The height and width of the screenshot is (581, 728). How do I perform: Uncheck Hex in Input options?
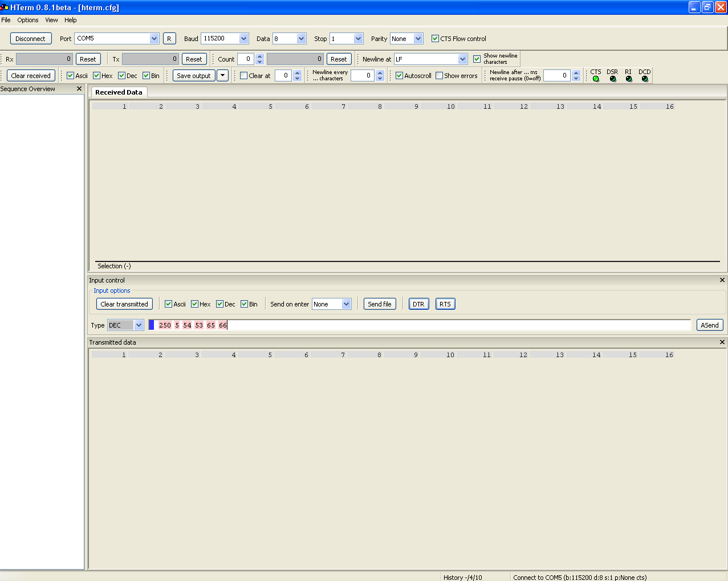(194, 304)
